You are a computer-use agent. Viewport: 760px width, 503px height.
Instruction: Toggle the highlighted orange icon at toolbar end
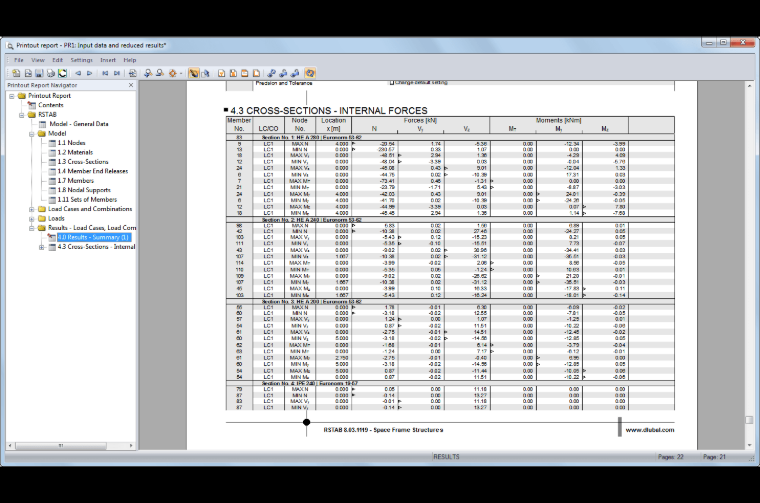pos(310,73)
